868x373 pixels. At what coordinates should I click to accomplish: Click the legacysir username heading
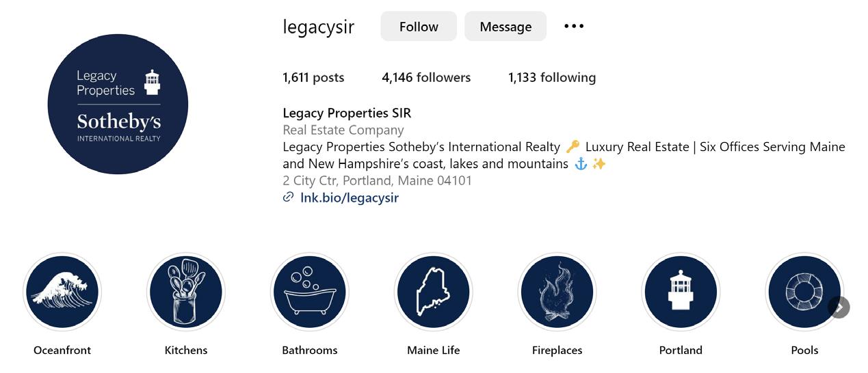319,27
